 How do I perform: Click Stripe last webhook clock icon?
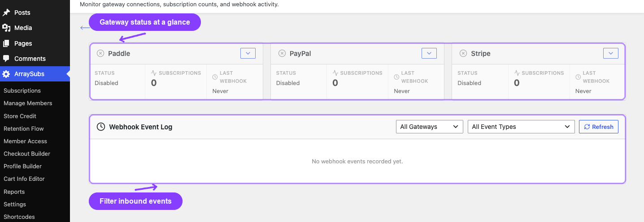pyautogui.click(x=578, y=77)
